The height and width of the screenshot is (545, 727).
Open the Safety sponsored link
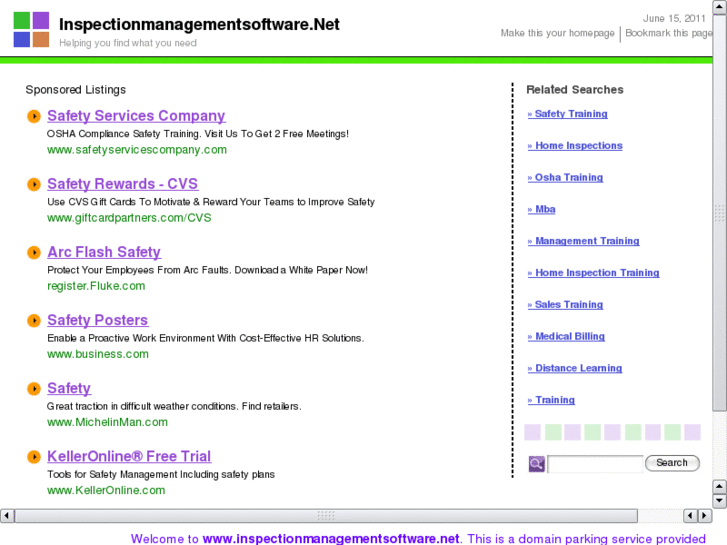(69, 388)
